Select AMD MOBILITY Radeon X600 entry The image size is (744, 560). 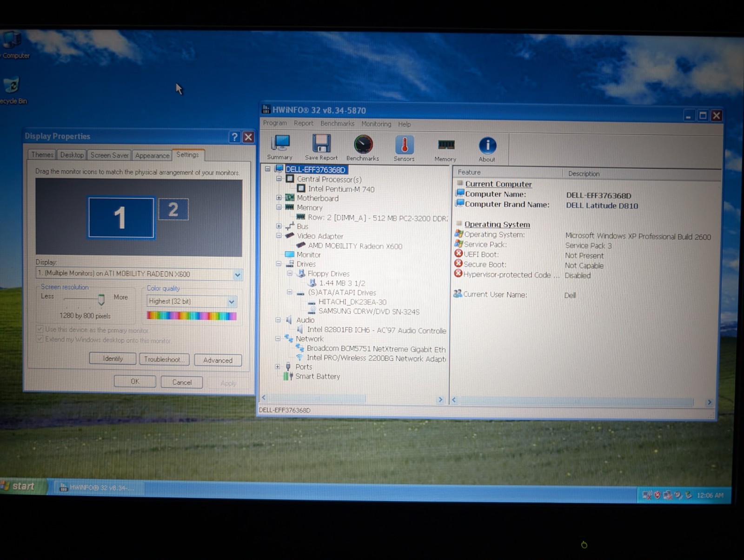355,246
